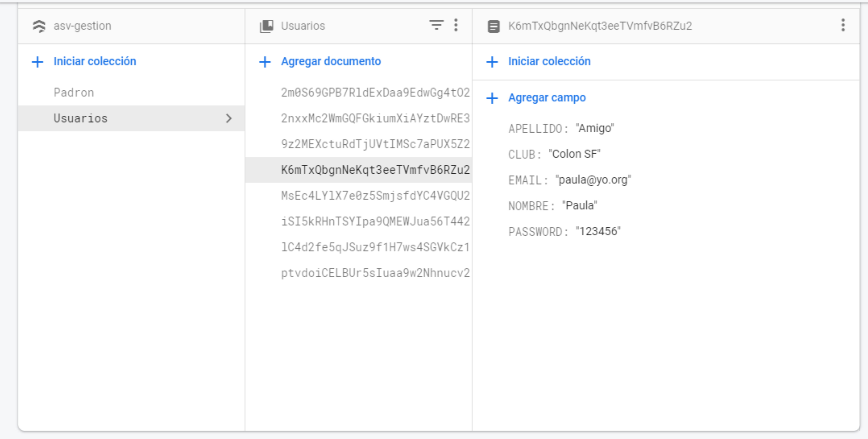
Task: Click the Usuarios column header title
Action: click(x=303, y=26)
